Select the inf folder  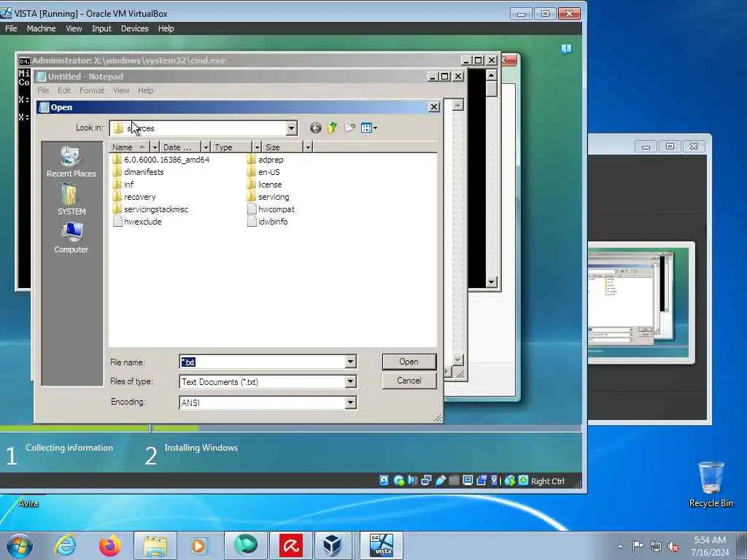click(123, 184)
